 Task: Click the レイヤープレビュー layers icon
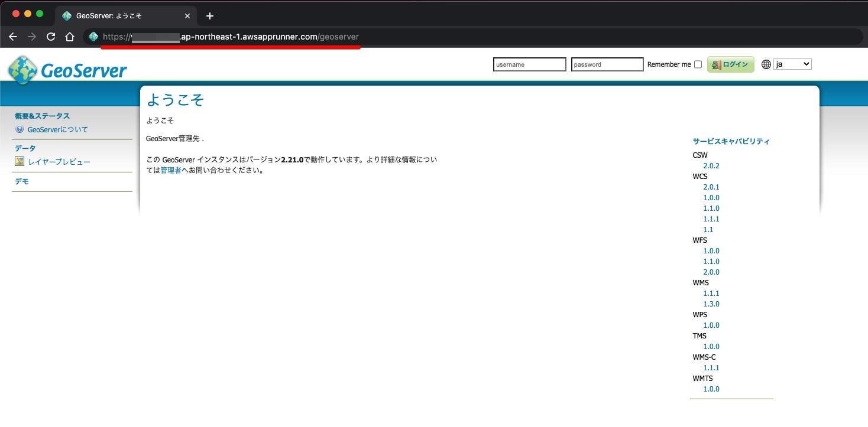20,161
